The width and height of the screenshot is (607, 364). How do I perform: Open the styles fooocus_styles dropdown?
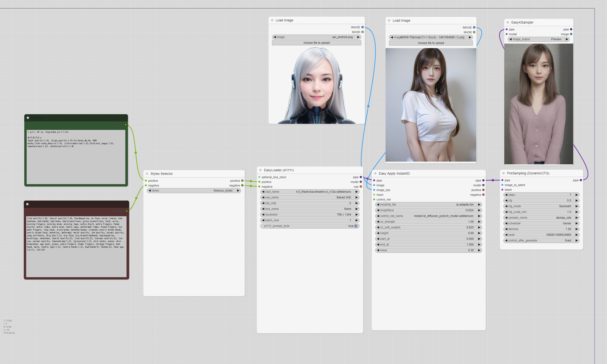194,191
